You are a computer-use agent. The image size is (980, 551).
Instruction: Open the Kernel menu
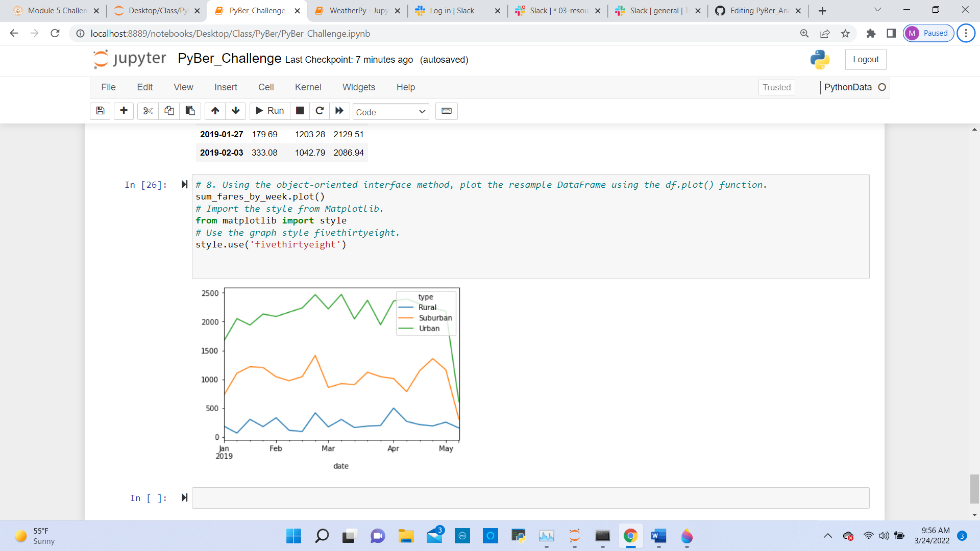(x=308, y=87)
